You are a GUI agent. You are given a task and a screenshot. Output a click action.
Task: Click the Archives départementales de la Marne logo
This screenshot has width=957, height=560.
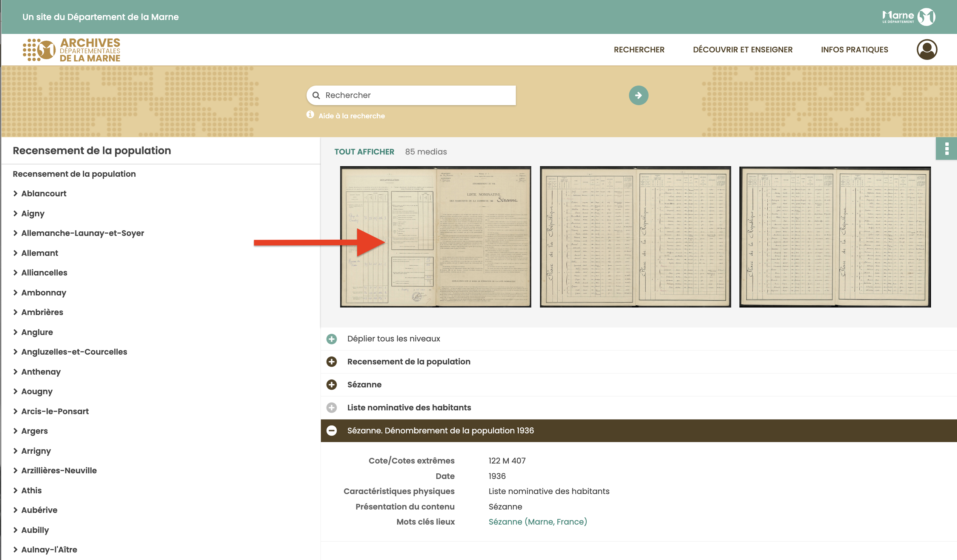(x=71, y=49)
